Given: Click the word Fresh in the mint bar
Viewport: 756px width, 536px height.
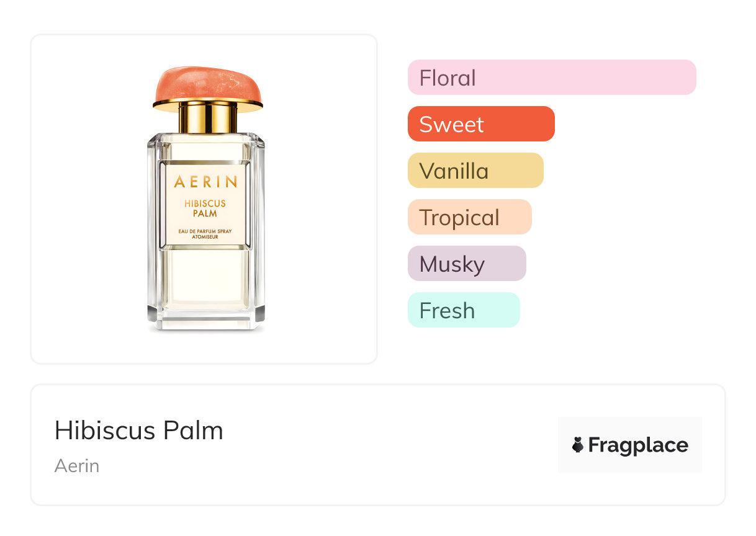Looking at the screenshot, I should pyautogui.click(x=447, y=311).
